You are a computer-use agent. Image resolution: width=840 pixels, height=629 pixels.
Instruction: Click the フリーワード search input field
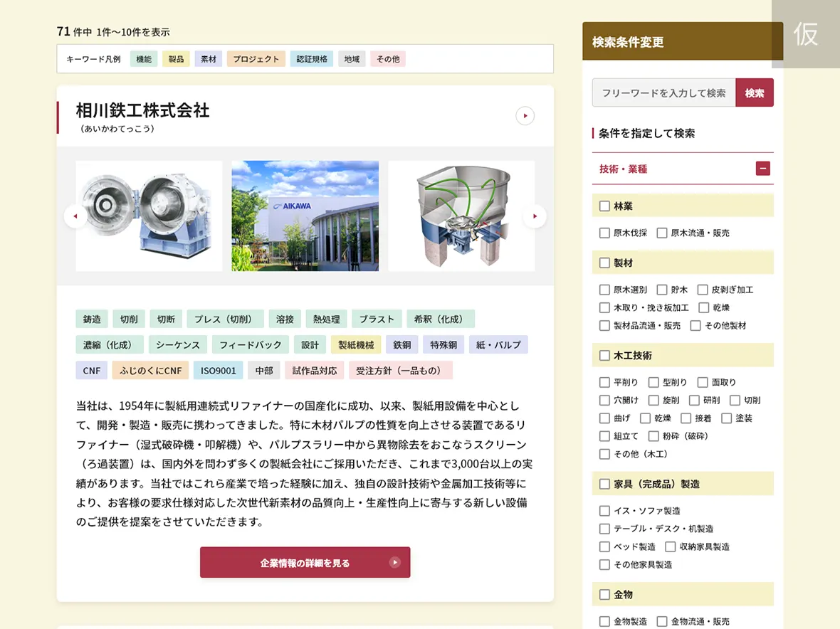pos(662,92)
